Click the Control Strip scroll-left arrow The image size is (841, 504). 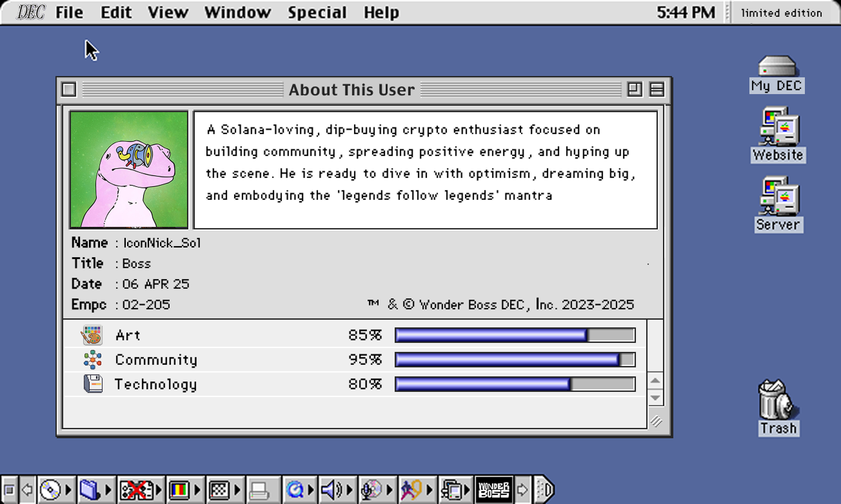(28, 491)
